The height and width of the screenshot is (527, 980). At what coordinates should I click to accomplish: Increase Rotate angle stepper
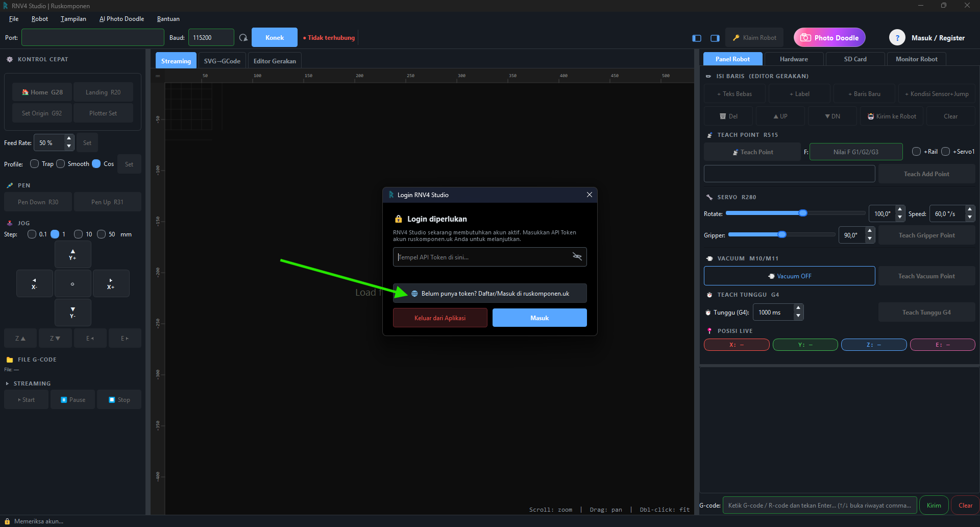click(x=900, y=210)
